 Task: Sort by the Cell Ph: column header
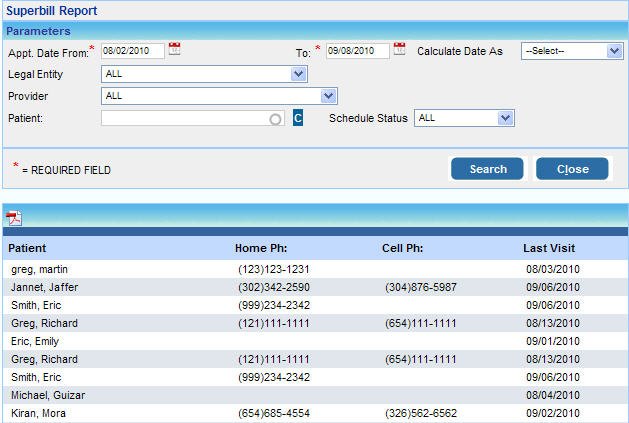(x=403, y=248)
